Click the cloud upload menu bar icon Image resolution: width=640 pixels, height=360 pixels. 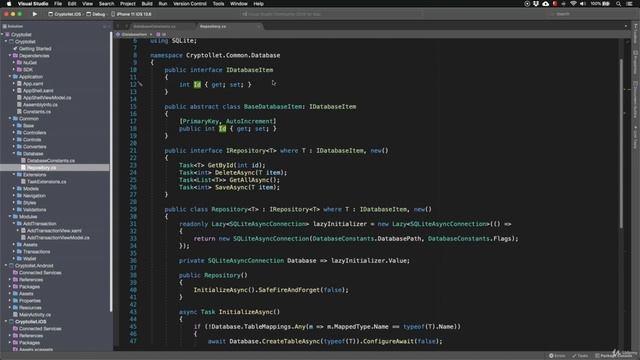[x=545, y=4]
